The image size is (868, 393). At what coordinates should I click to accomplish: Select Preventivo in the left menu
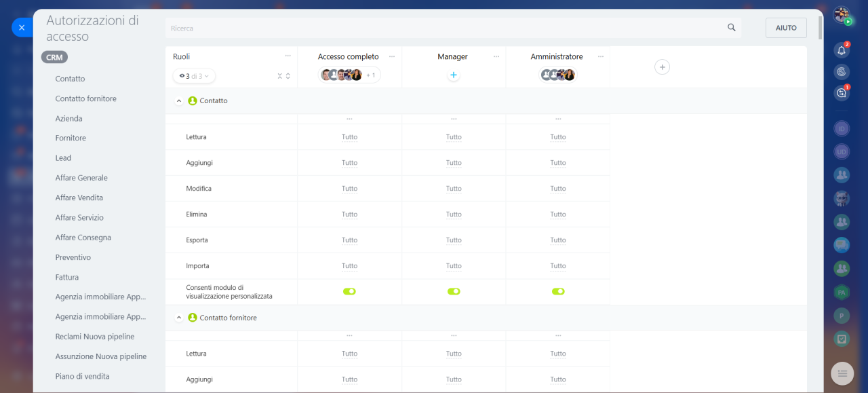(x=73, y=257)
